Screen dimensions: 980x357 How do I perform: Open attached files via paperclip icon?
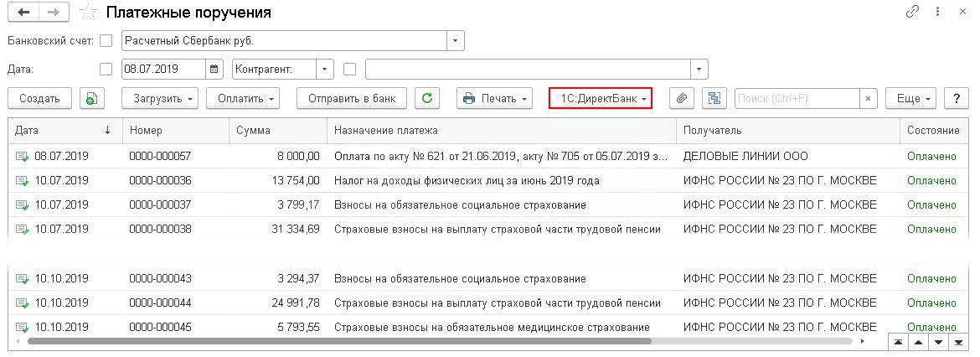tap(682, 98)
